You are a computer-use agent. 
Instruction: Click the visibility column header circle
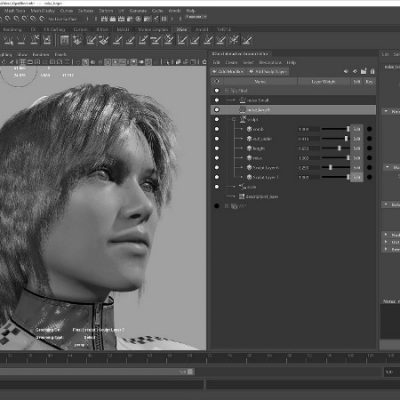click(217, 81)
